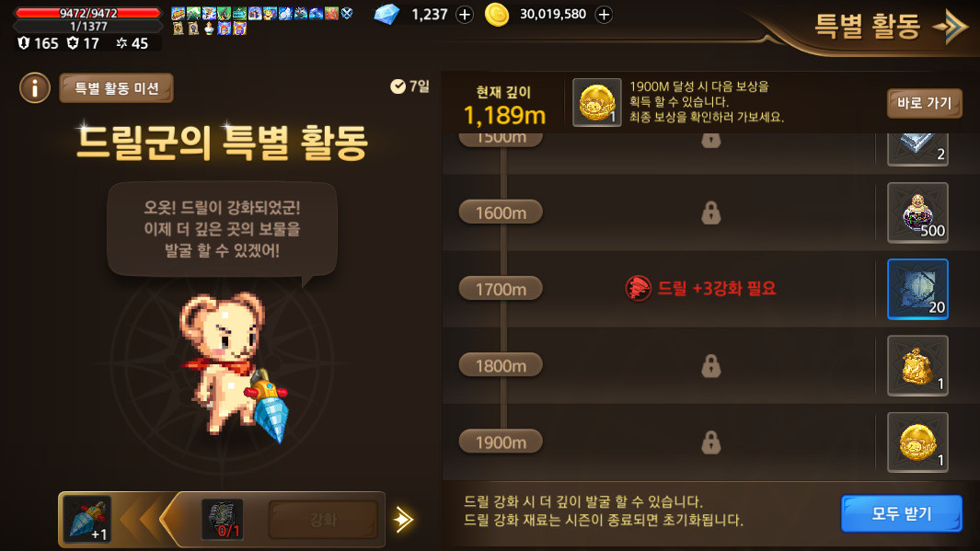
Task: Click the 1800m lock icon
Action: click(710, 366)
